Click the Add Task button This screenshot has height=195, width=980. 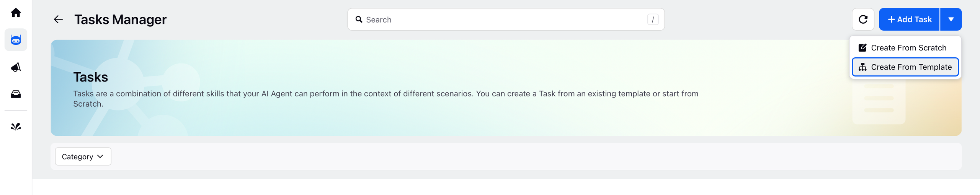click(909, 19)
